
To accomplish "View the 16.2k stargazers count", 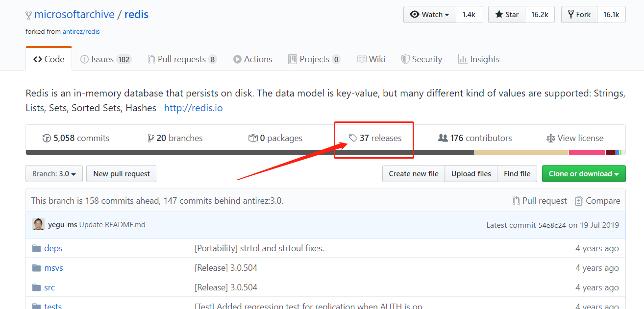I will [540, 14].
